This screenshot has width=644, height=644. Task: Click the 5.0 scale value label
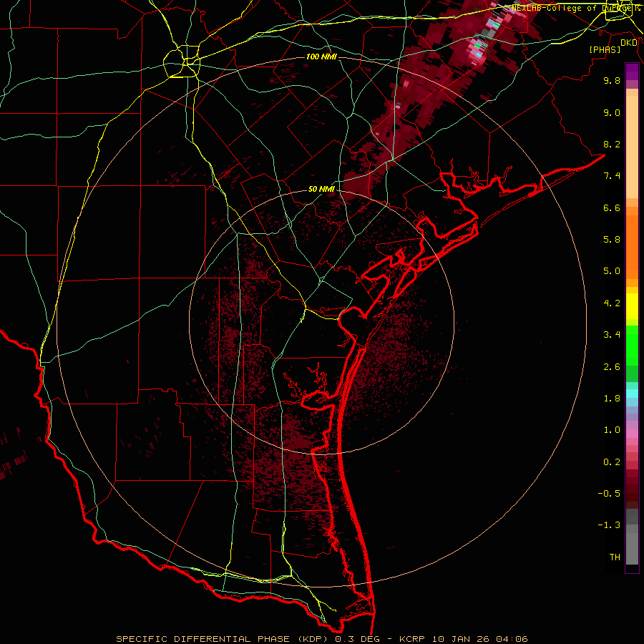point(612,271)
